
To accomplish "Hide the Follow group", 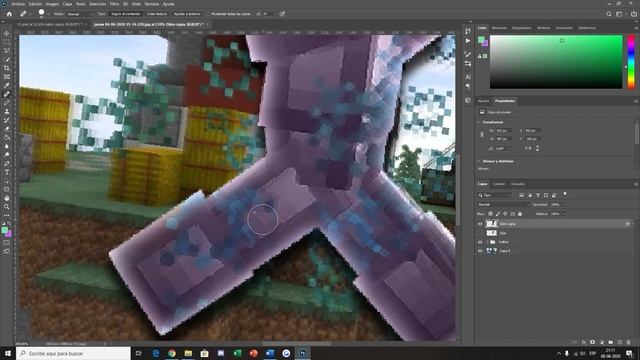I will point(480,242).
